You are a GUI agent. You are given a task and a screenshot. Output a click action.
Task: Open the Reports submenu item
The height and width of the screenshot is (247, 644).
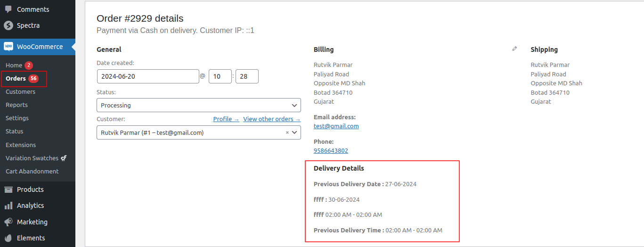point(16,105)
